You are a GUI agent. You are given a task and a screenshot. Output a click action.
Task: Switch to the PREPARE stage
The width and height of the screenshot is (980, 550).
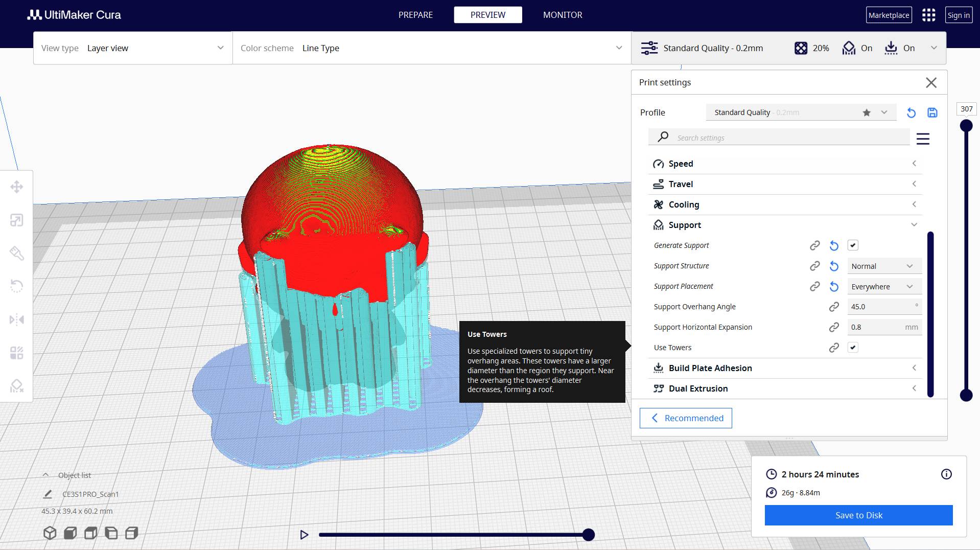coord(415,15)
